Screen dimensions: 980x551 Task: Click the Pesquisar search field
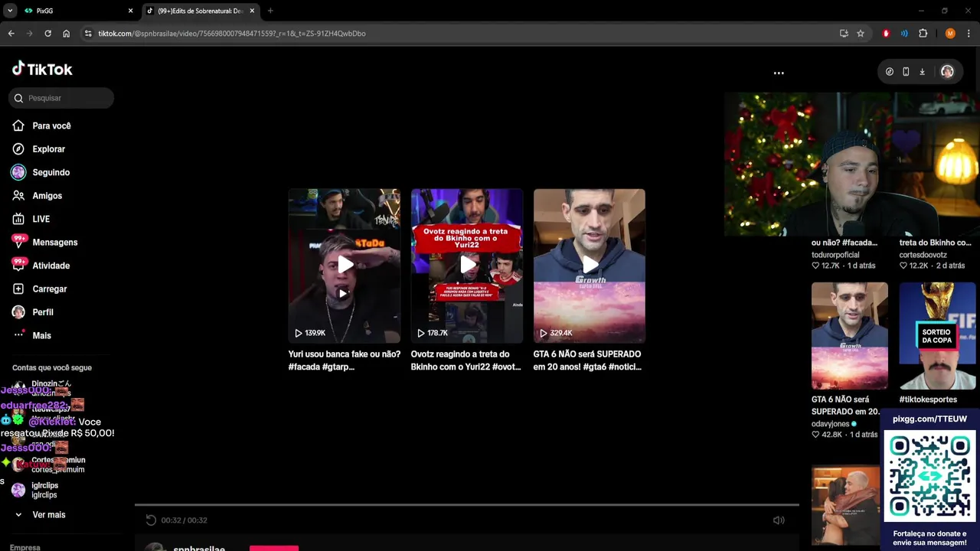[x=63, y=98]
